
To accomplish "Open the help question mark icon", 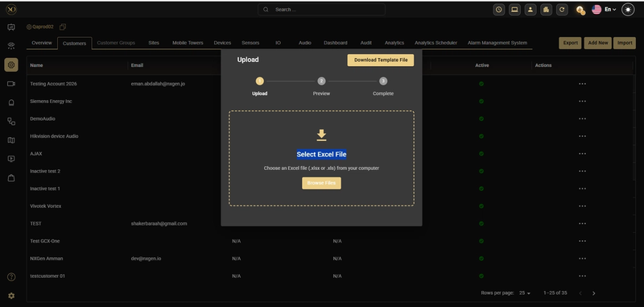I will [11, 277].
